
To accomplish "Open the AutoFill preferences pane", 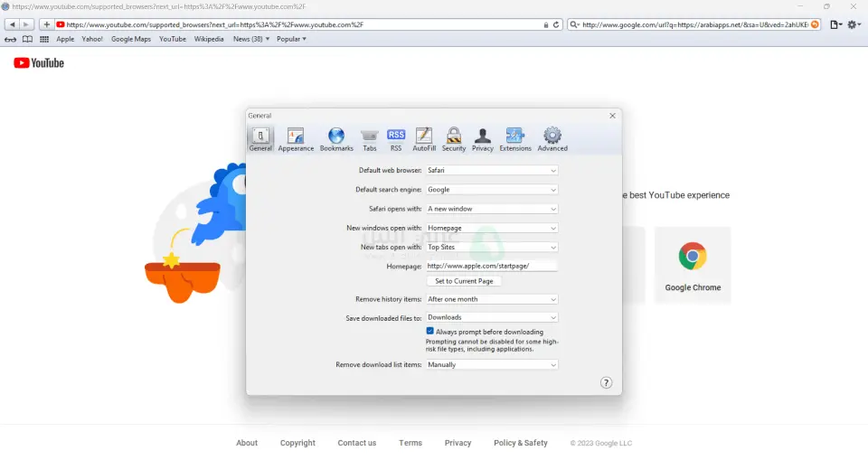I will click(x=424, y=139).
